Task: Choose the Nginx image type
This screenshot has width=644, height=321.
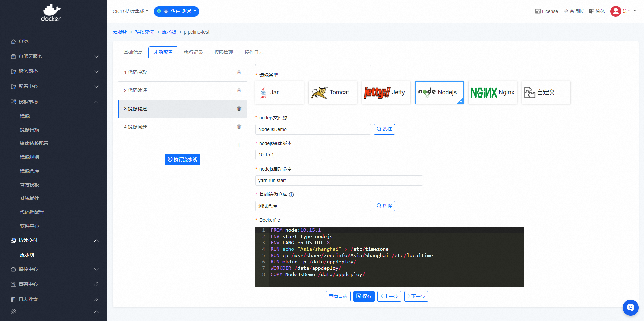Action: (492, 92)
